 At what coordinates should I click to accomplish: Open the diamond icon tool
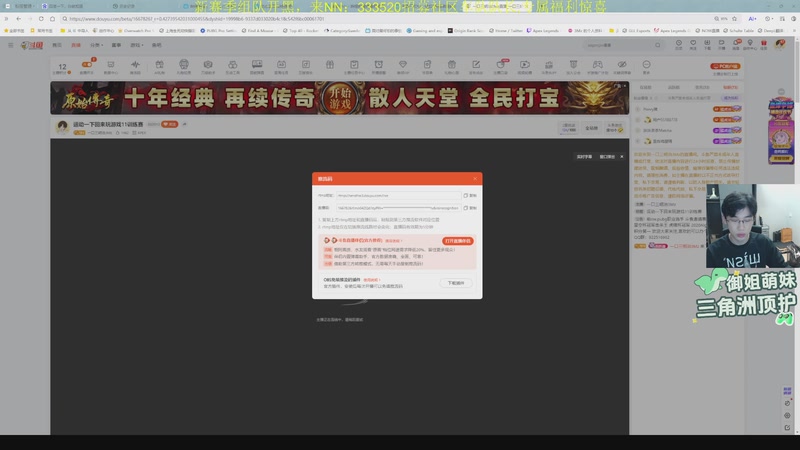tap(403, 67)
